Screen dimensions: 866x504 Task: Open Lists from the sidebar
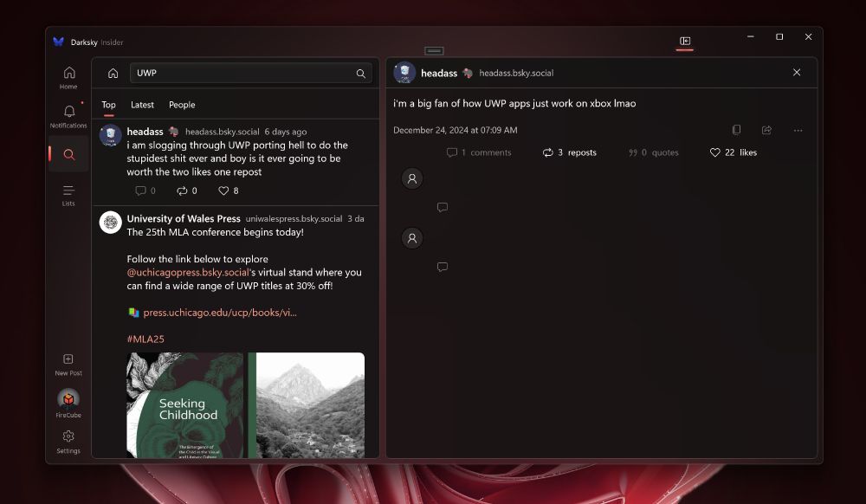pos(68,196)
